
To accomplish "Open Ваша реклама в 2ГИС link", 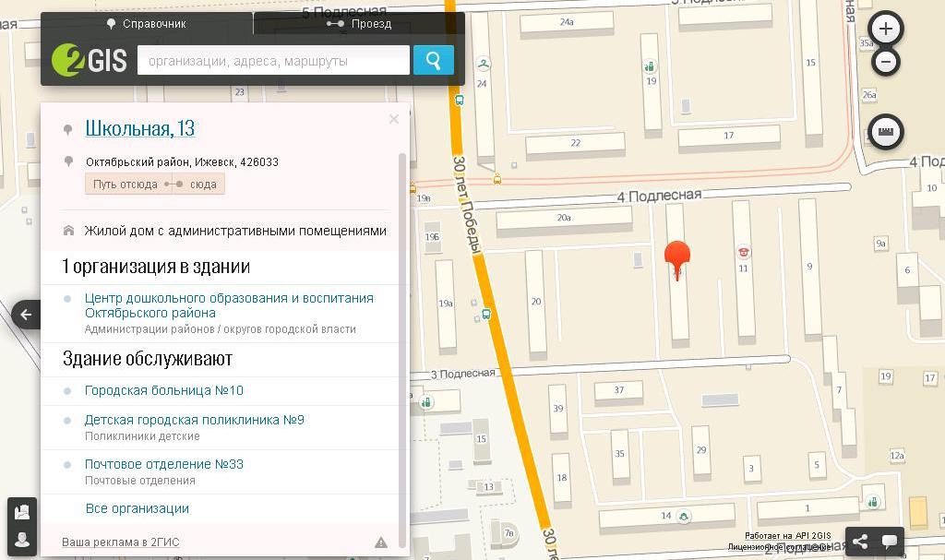I will click(x=121, y=542).
